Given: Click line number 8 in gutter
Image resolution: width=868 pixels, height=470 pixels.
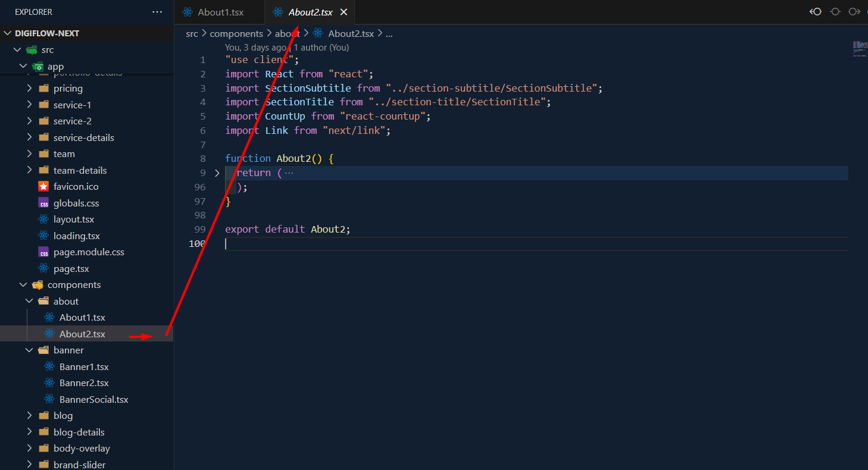Looking at the screenshot, I should [x=204, y=159].
